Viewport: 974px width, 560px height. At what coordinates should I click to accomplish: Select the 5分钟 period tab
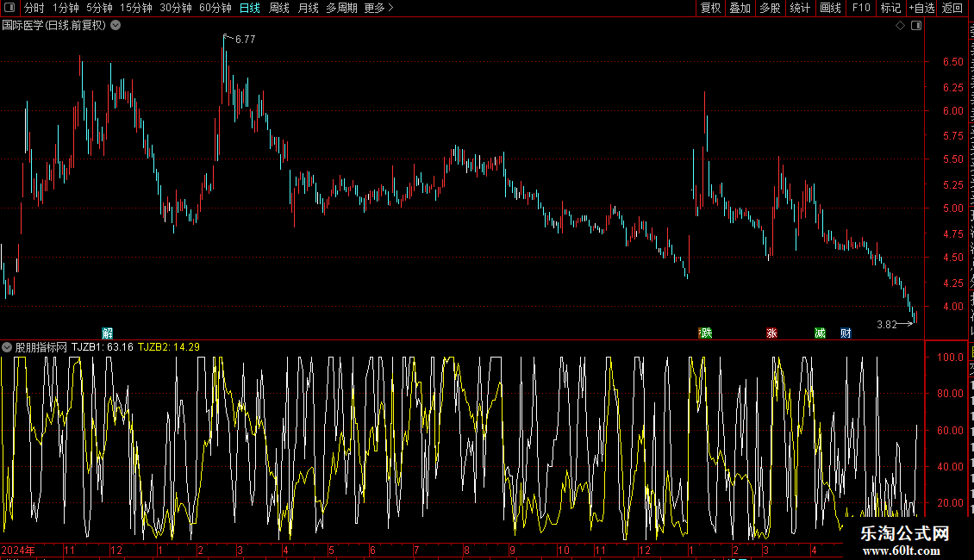point(99,8)
